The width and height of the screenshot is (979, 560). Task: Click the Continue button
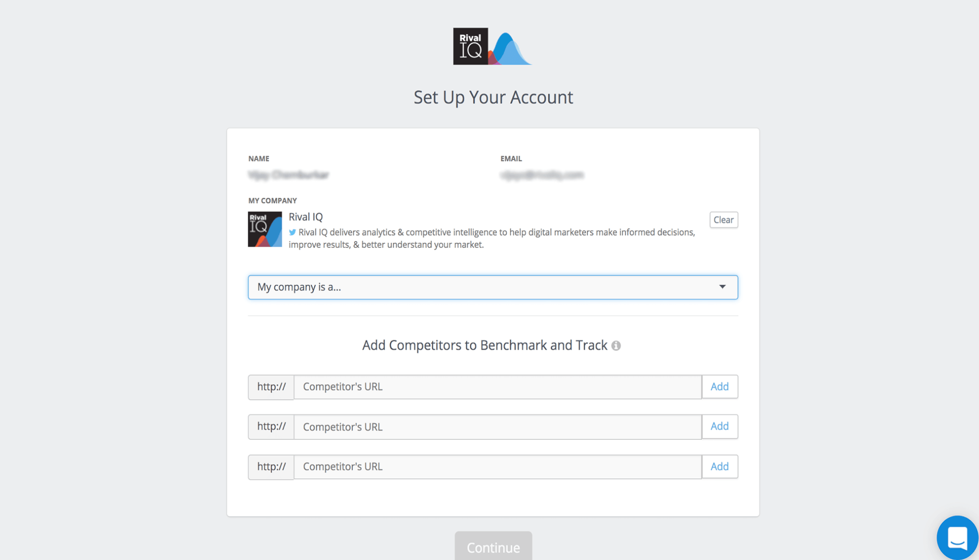point(493,547)
